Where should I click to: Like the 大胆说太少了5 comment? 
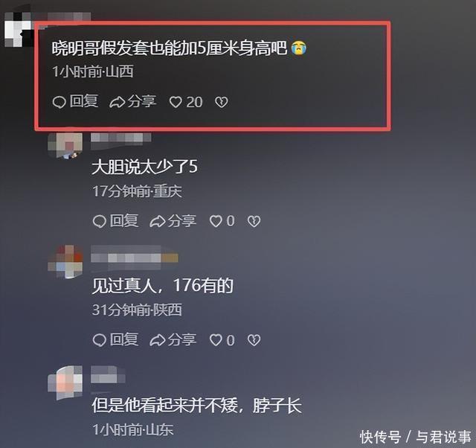tap(216, 221)
